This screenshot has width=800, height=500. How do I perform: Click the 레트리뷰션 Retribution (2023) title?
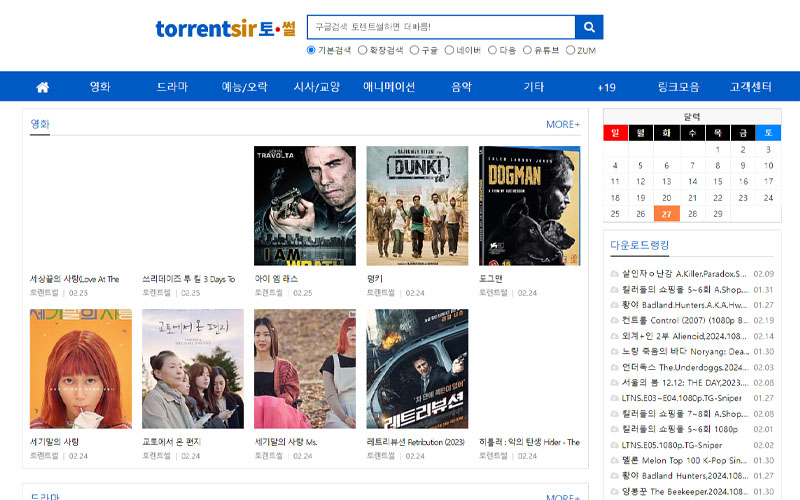coord(415,442)
